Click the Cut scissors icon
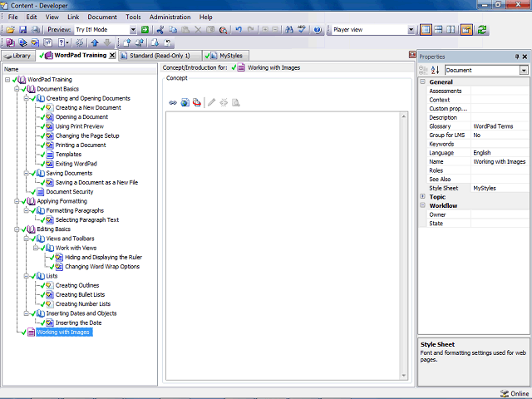This screenshot has height=399, width=532. (160, 30)
